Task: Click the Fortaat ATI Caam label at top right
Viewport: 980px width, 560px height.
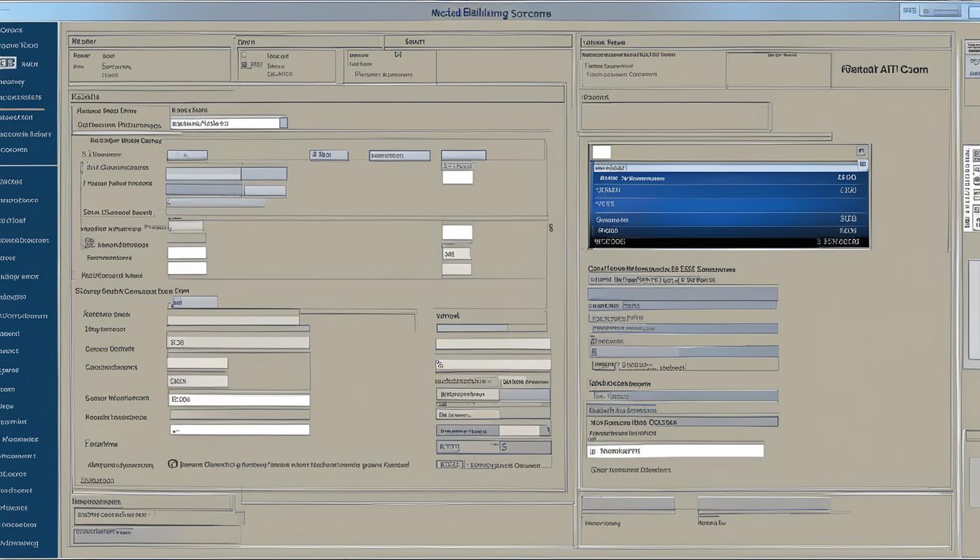Action: point(884,69)
